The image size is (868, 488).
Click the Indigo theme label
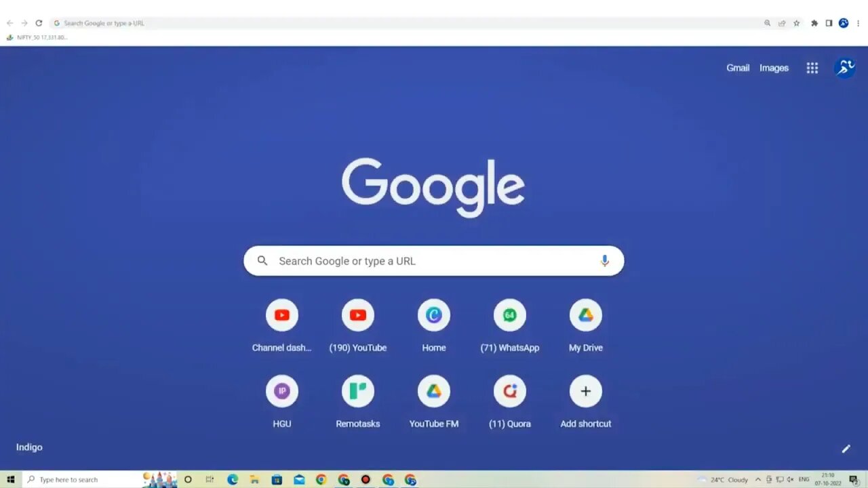29,447
